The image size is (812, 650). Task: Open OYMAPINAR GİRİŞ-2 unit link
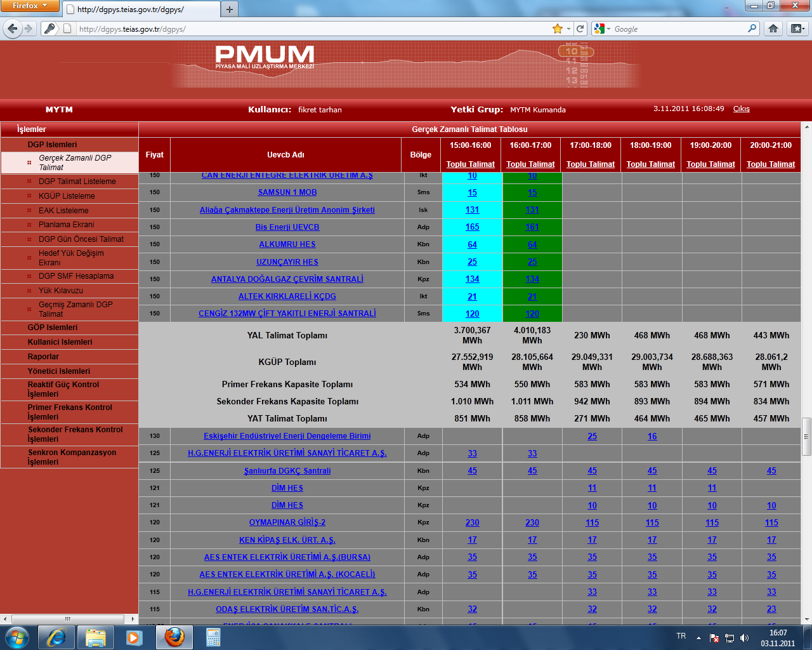click(287, 522)
